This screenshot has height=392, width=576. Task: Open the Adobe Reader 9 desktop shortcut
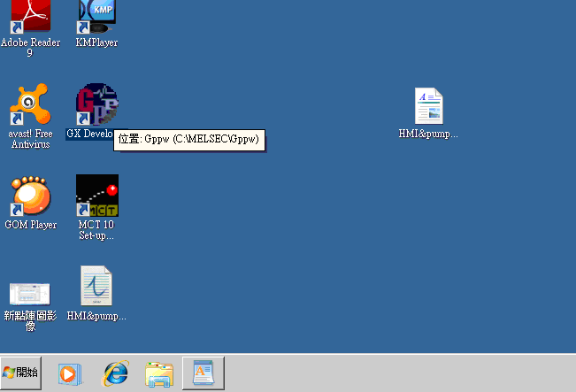pyautogui.click(x=30, y=17)
